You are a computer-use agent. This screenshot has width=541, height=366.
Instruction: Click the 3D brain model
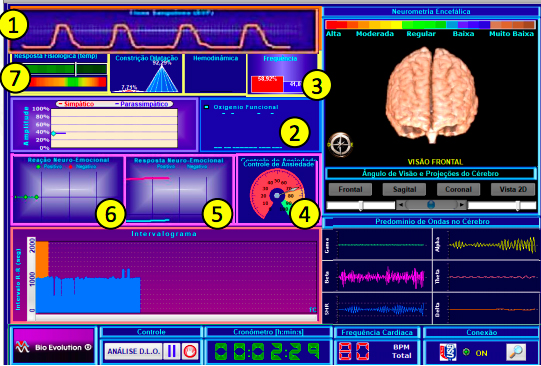point(432,94)
